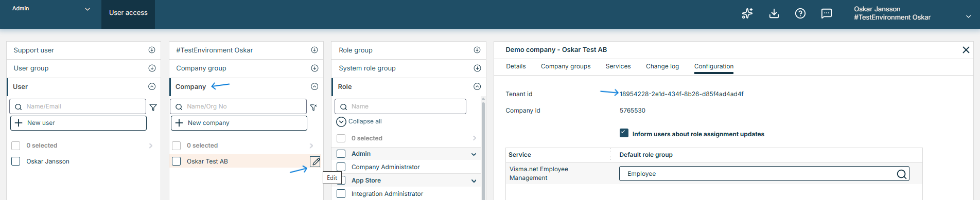Click the download icon in header
Screen dimensions: 980x200
pos(774,14)
